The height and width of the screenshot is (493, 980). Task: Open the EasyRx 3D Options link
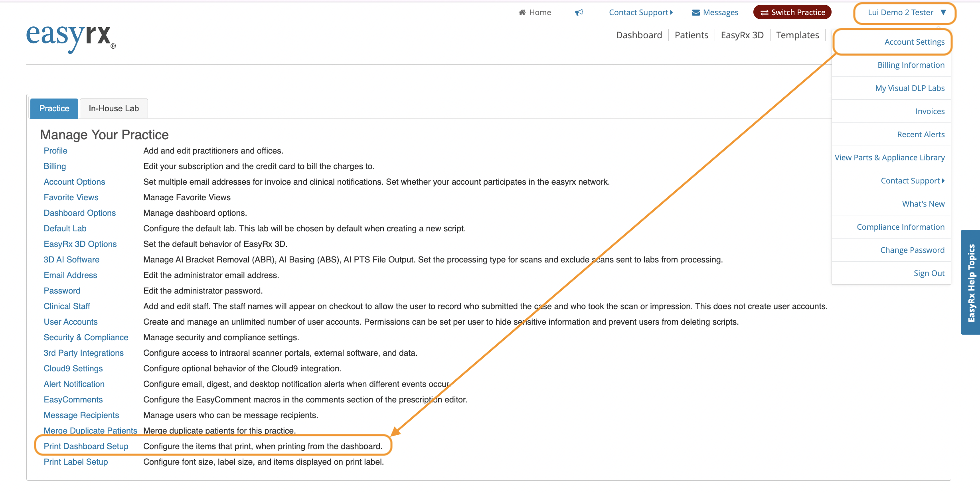(x=80, y=244)
